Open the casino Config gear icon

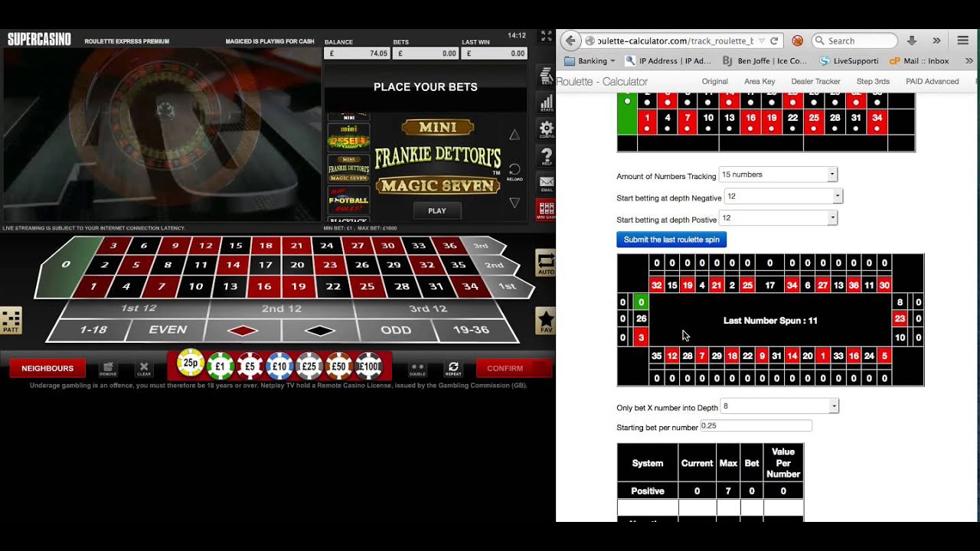546,129
